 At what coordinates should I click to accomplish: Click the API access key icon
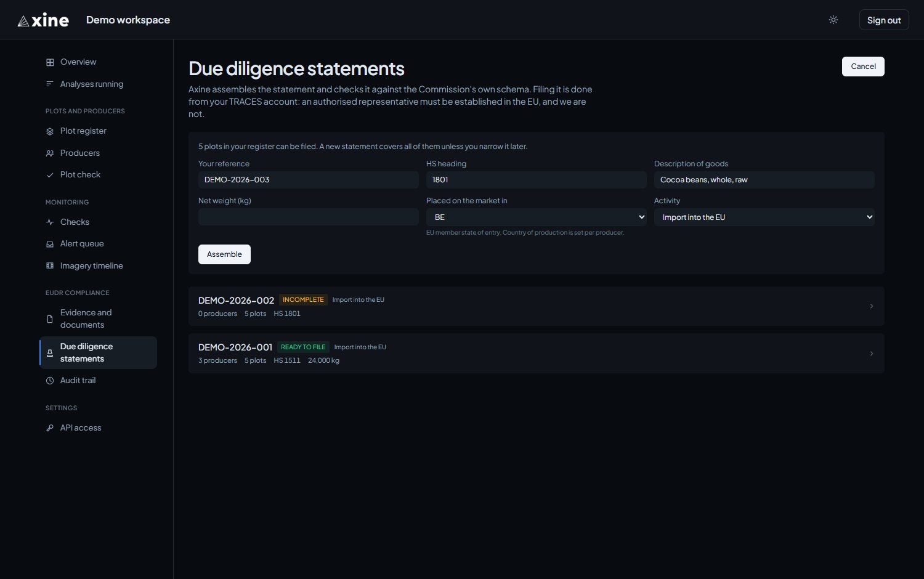50,428
